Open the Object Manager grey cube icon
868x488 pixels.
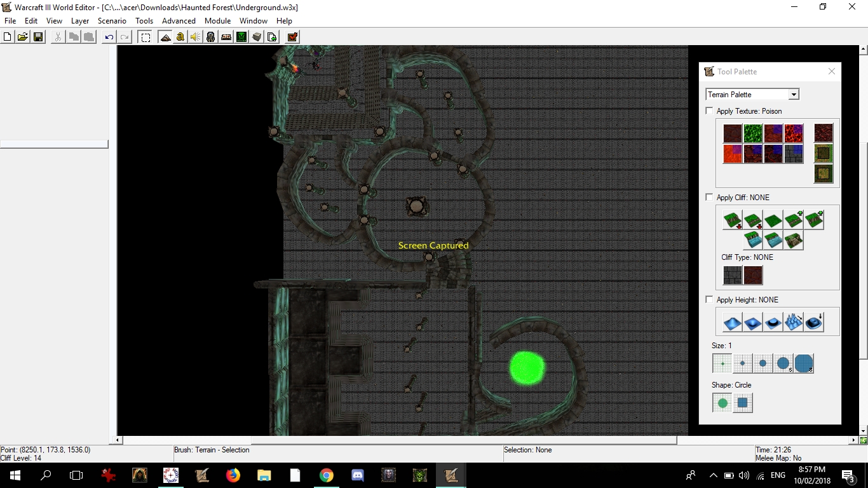pyautogui.click(x=257, y=37)
